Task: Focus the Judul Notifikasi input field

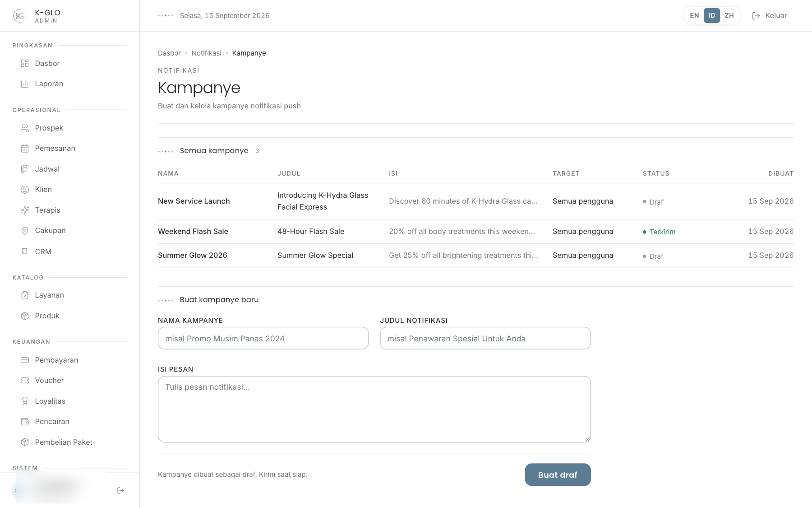Action: [x=485, y=338]
